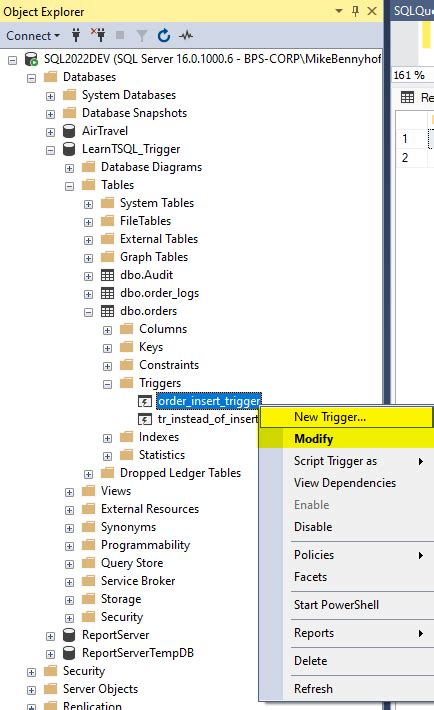Open Object Explorer window position dropdown arrow

point(339,11)
